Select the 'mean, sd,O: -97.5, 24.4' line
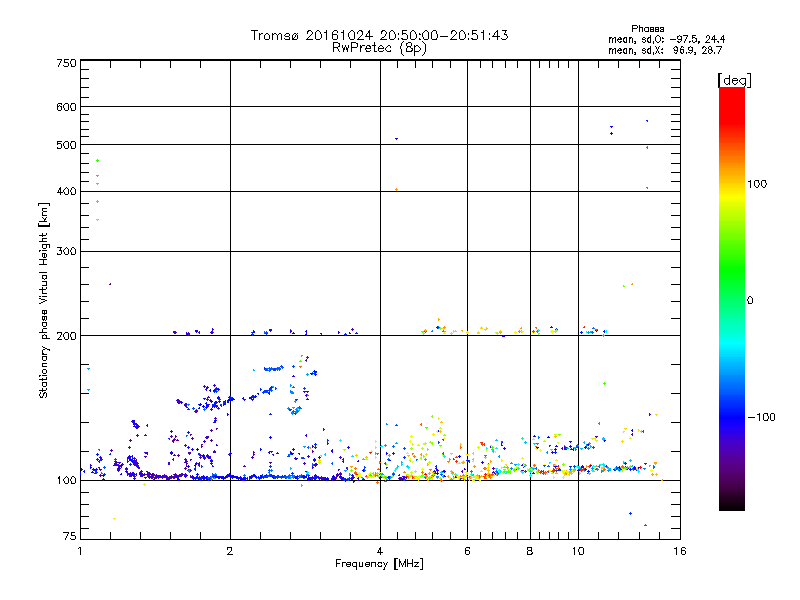 coord(666,39)
